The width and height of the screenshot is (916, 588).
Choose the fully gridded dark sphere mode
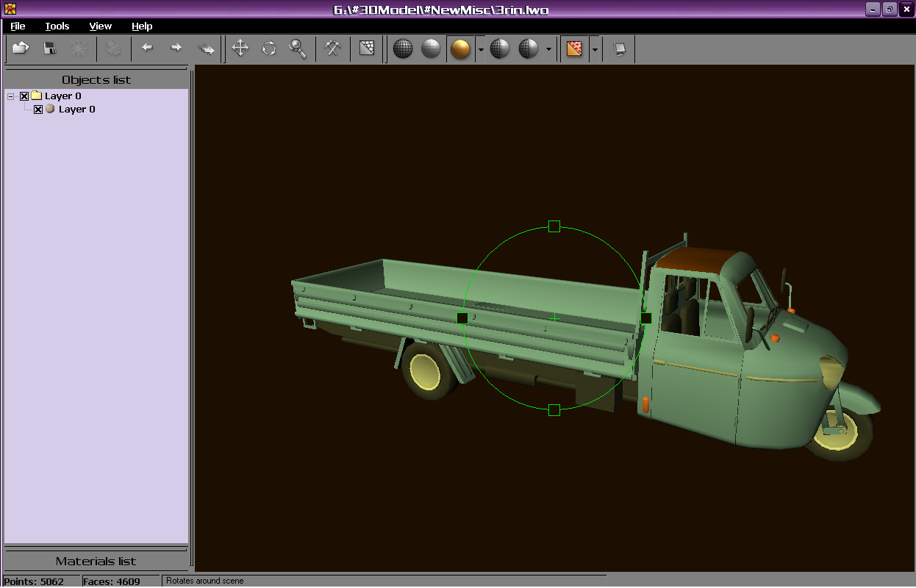[500, 49]
